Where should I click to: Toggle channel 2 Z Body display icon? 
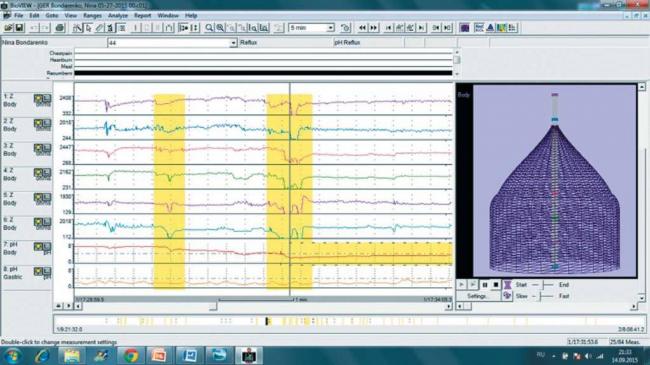[x=38, y=123]
